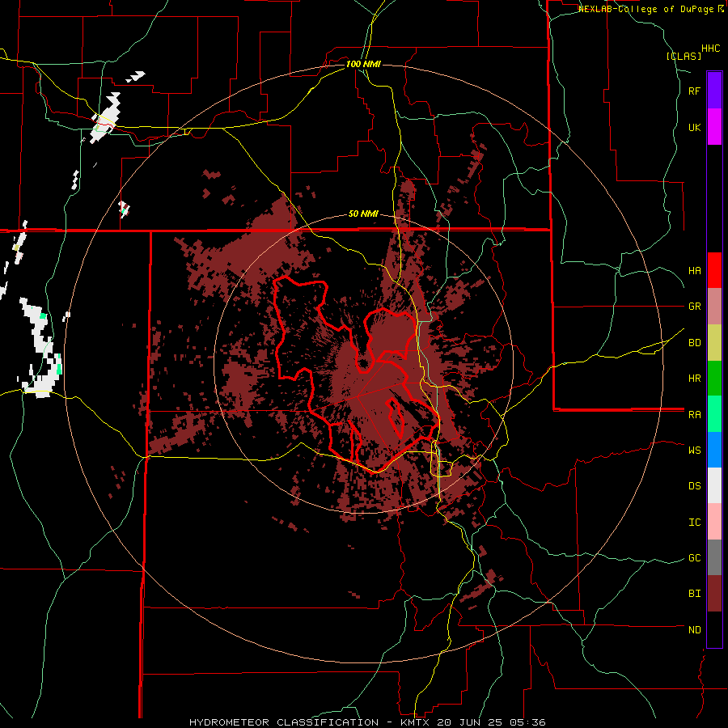
Task: Click the KMTX station identifier
Action: click(x=417, y=722)
